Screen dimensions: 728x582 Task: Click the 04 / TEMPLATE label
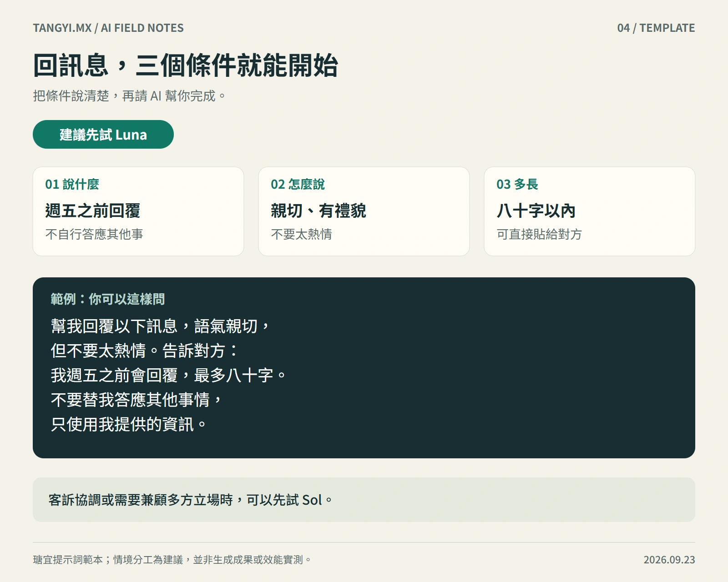coord(656,28)
